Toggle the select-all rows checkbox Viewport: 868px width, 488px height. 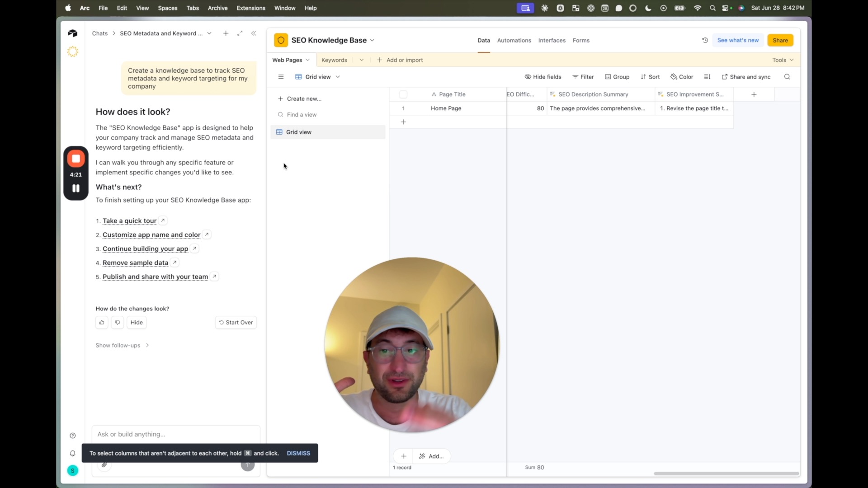pyautogui.click(x=403, y=94)
